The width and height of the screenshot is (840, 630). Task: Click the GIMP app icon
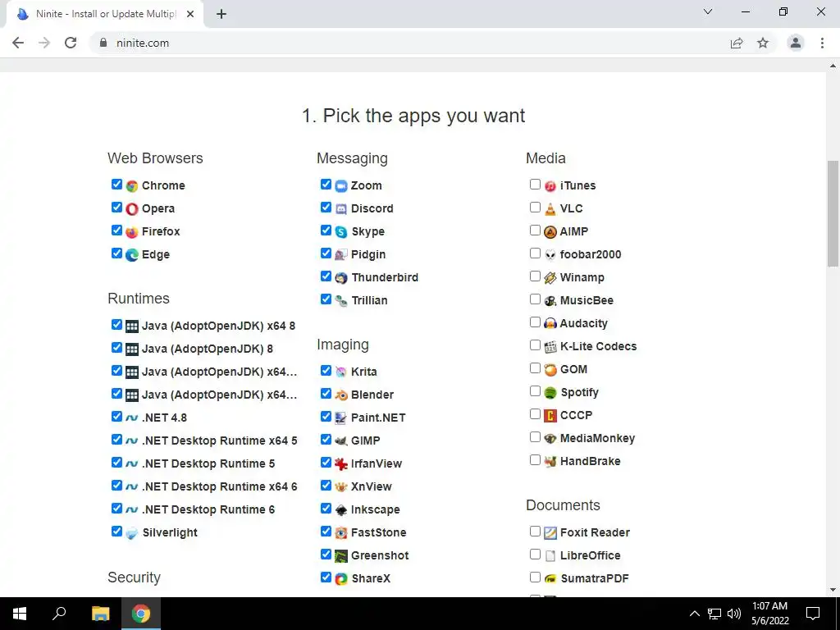341,441
